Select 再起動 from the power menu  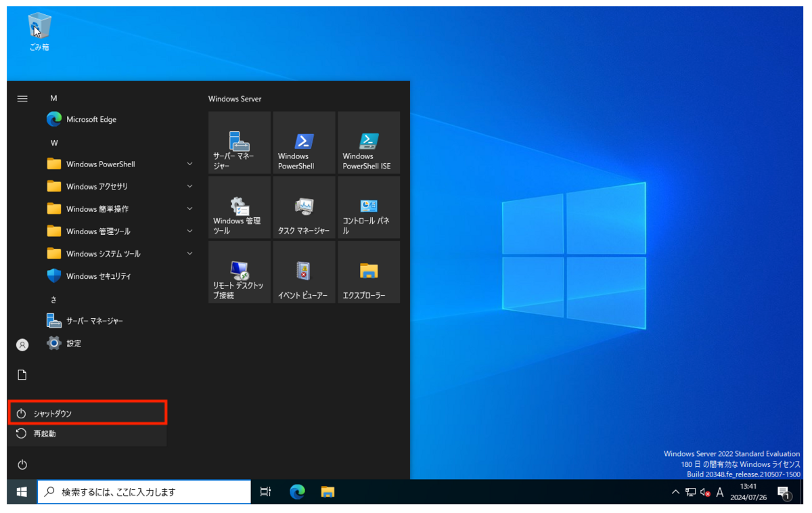click(x=87, y=434)
